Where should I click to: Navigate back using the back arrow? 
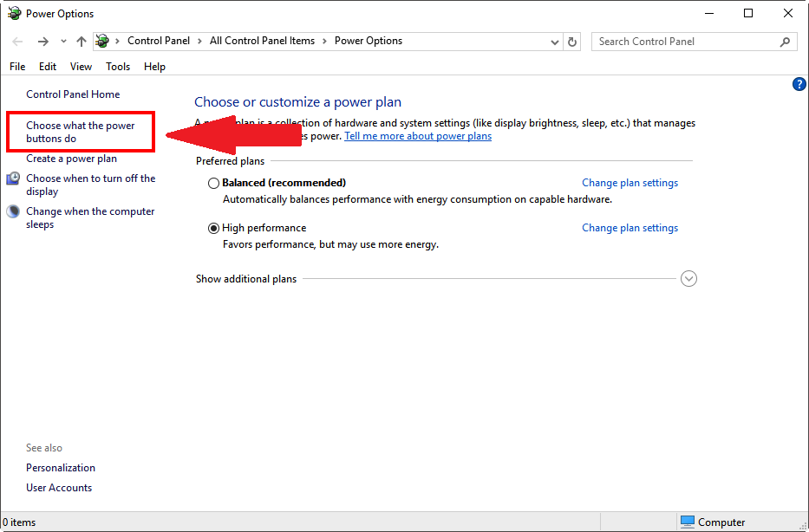(x=16, y=41)
